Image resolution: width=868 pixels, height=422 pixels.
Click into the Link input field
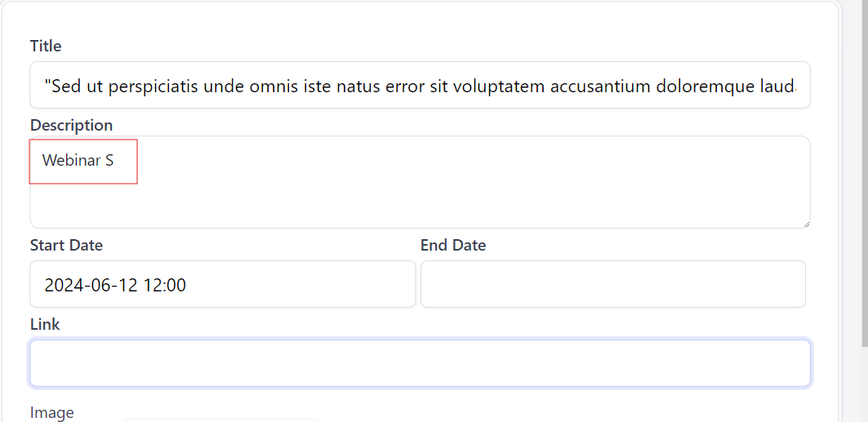[x=420, y=363]
